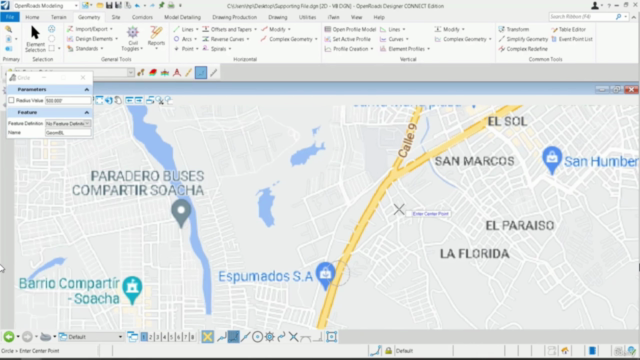Click the home icon in status bar

565,351
